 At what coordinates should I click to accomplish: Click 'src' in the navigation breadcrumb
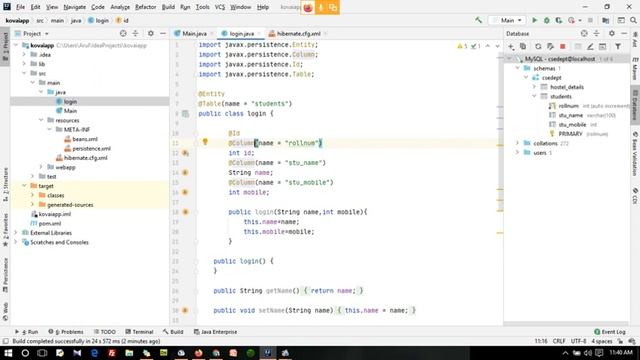pyautogui.click(x=40, y=20)
